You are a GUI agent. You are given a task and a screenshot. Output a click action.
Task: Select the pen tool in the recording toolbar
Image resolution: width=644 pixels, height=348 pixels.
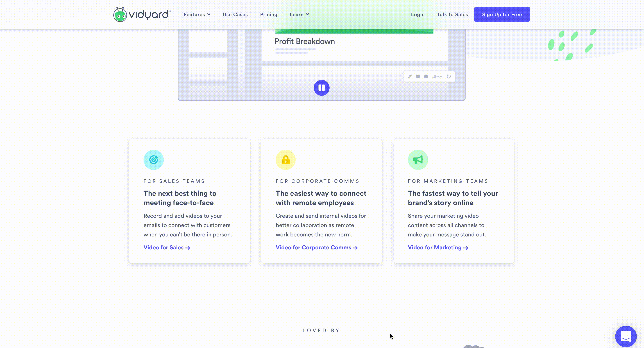(x=410, y=76)
